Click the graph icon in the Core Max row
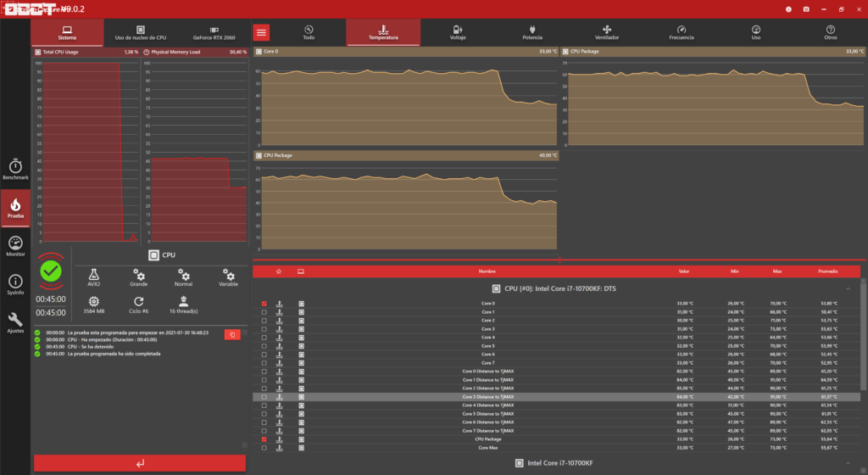 [279, 448]
